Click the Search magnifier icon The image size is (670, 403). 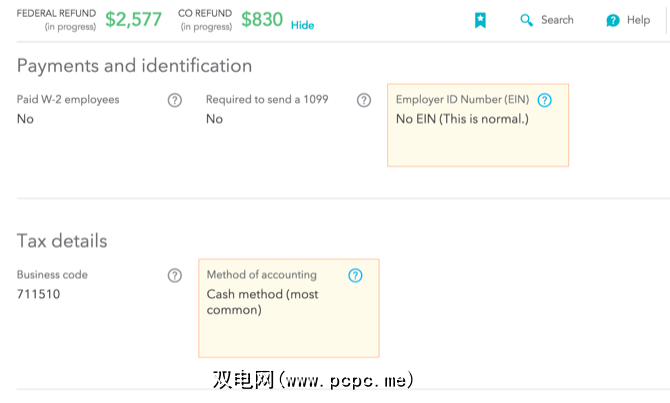pos(527,20)
